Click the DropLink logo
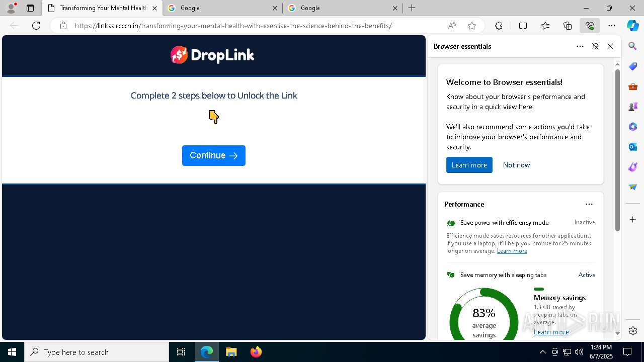The height and width of the screenshot is (362, 644). pyautogui.click(x=212, y=55)
